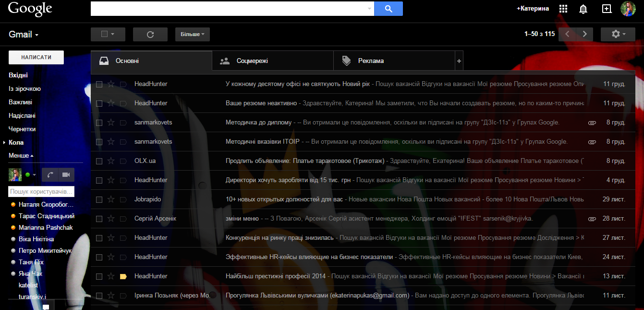Click the attachment clip on the 'зміни меню' message
644x310 pixels.
click(x=592, y=219)
